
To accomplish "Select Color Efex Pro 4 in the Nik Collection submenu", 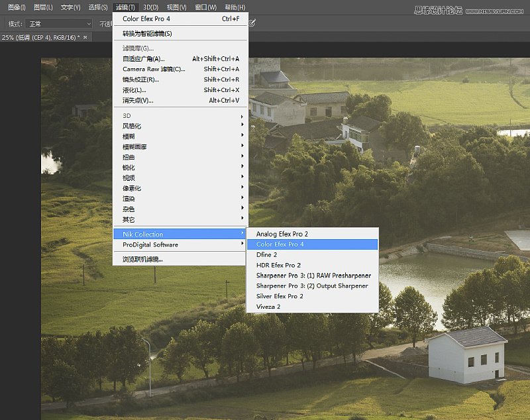I will pyautogui.click(x=312, y=244).
